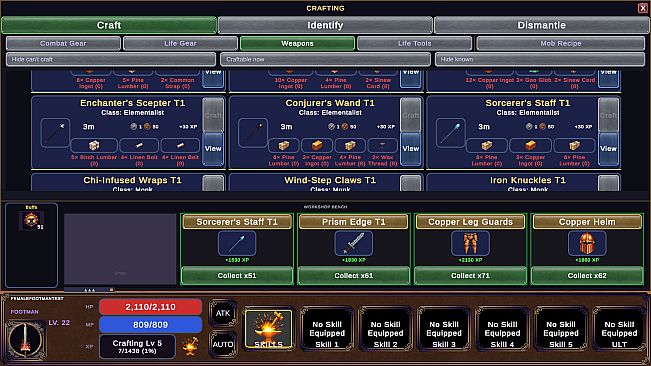Switch to the Craft tab
651x366 pixels.
click(109, 25)
